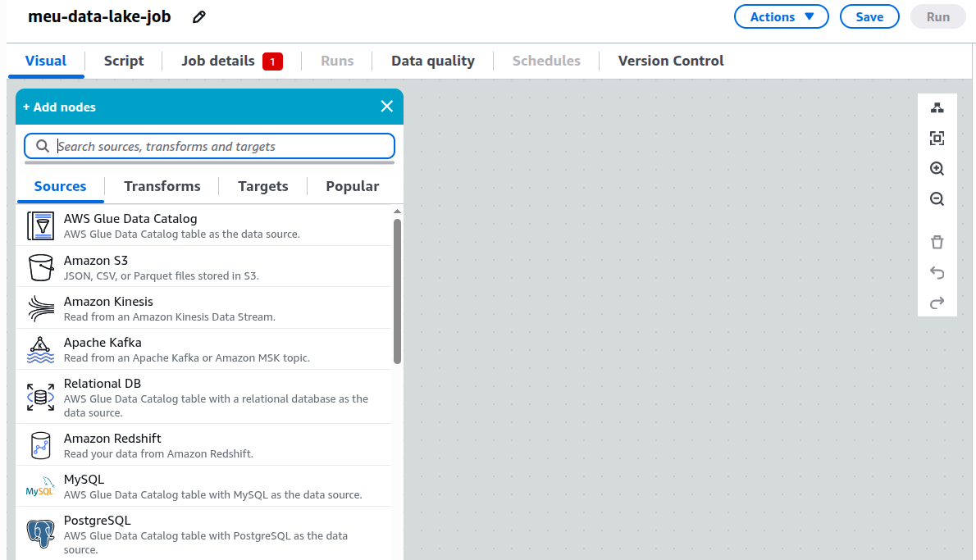Click the Run button
Image resolution: width=976 pixels, height=560 pixels.
pyautogui.click(x=937, y=16)
